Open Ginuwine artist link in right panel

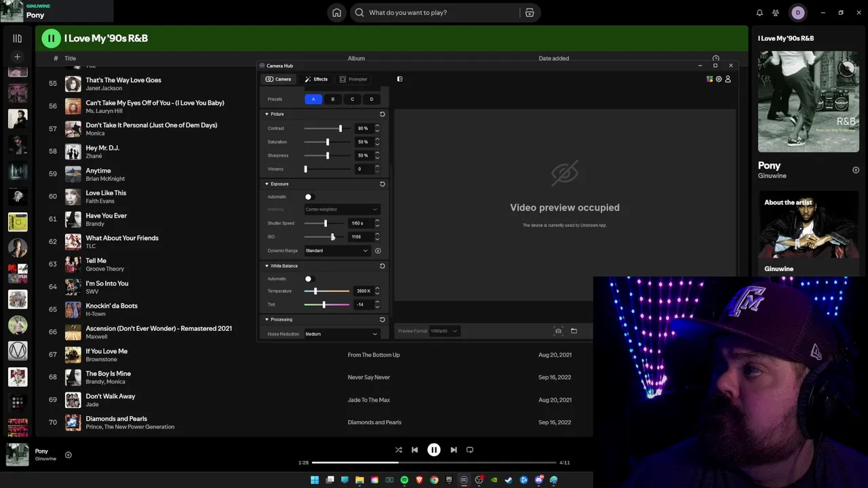pos(772,176)
